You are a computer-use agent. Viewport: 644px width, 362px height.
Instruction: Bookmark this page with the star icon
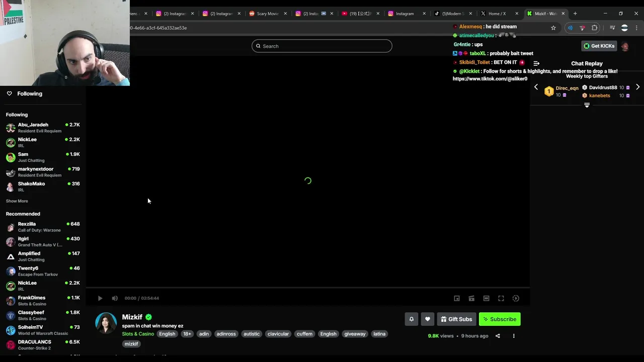click(553, 28)
